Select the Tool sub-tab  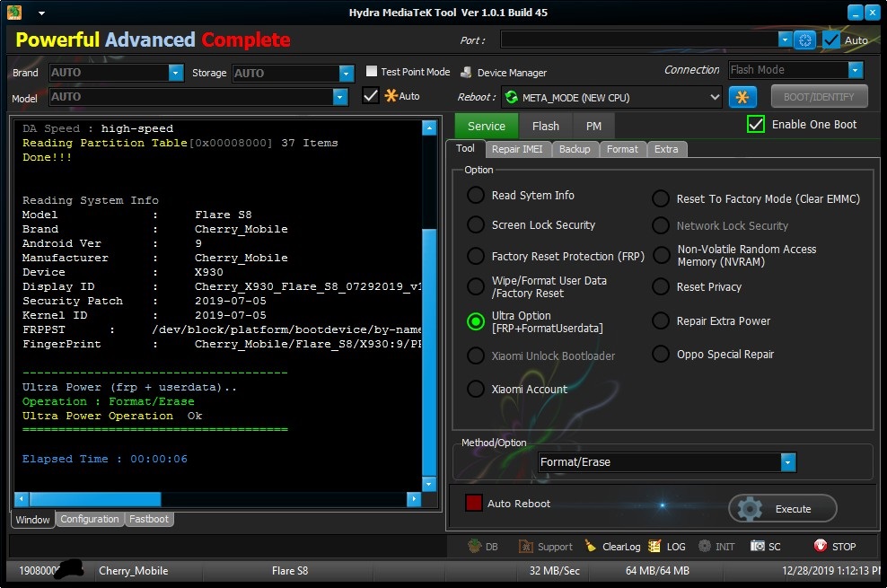click(x=465, y=148)
